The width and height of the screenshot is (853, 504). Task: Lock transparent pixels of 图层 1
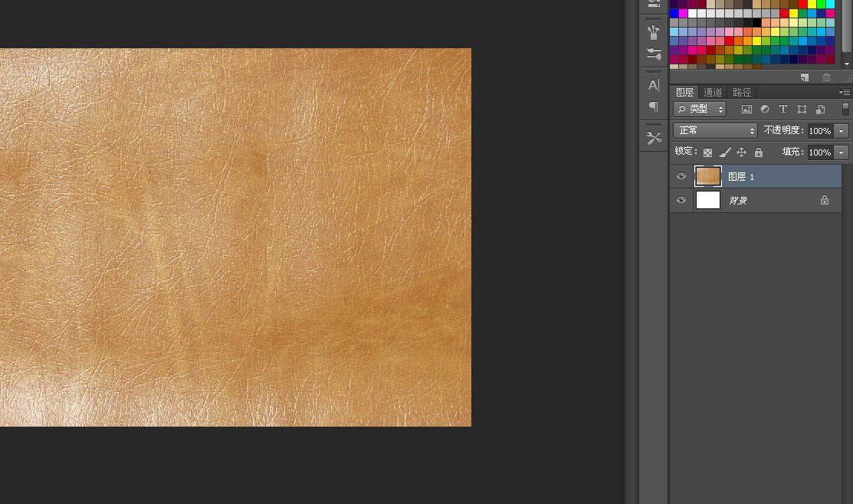point(707,152)
